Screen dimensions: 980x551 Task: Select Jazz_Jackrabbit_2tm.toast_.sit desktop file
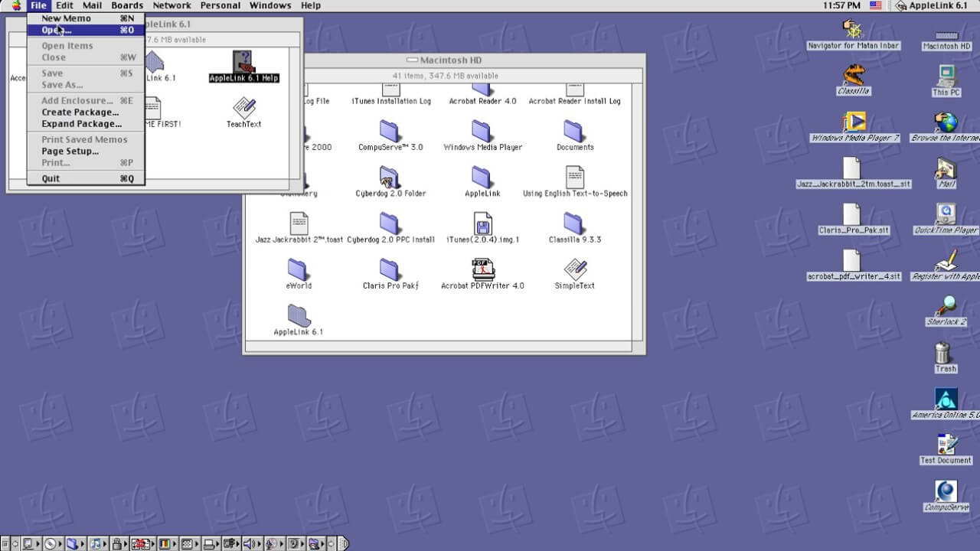(854, 172)
